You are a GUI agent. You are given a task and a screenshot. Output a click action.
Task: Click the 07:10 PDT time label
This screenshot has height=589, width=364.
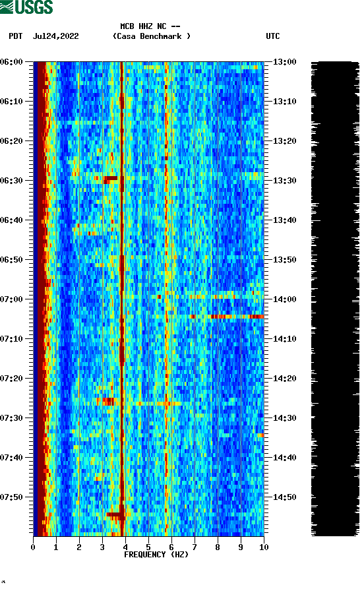12,339
